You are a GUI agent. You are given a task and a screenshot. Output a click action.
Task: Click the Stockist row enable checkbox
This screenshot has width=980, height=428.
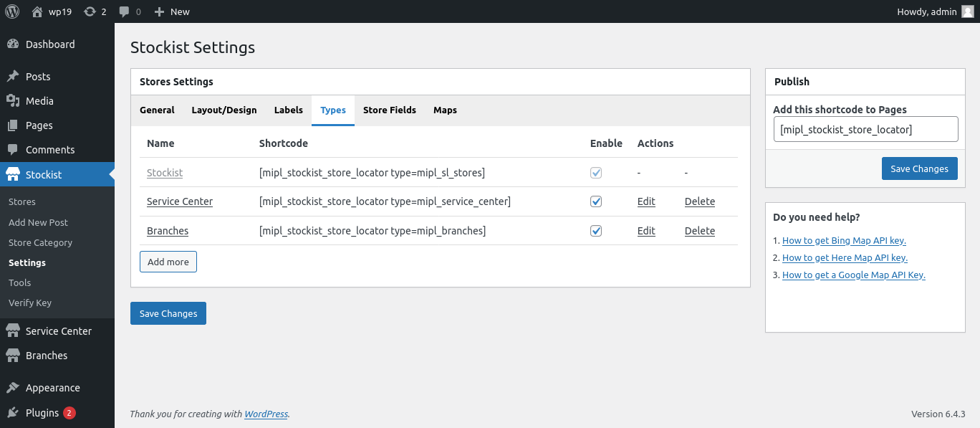tap(596, 173)
